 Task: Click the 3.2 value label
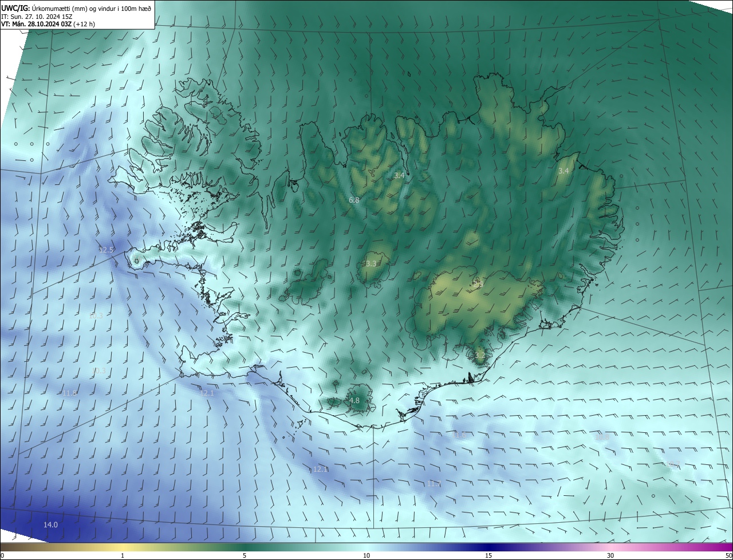(480, 355)
